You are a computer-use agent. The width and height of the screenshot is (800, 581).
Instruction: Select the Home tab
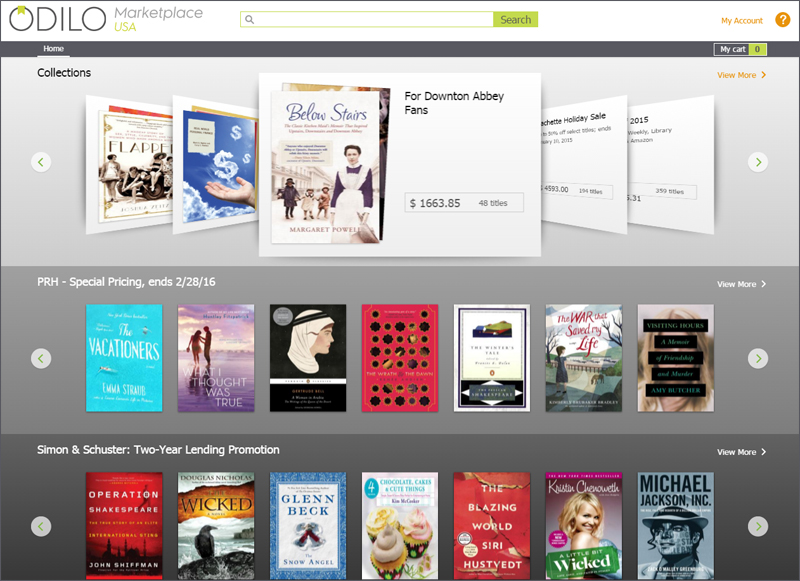(54, 48)
